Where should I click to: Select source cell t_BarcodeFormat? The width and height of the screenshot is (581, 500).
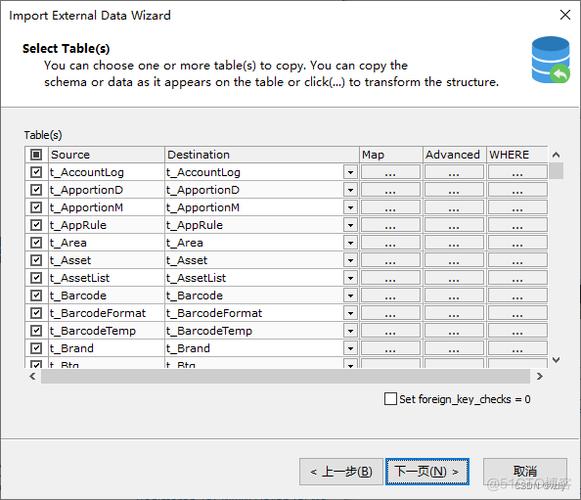(106, 313)
